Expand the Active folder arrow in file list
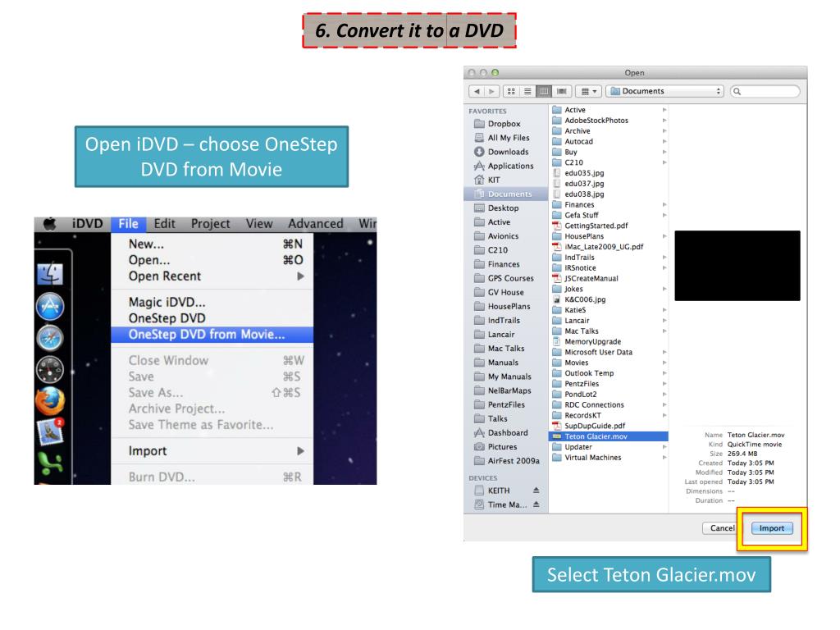Image resolution: width=840 pixels, height=630 pixels. pos(664,110)
